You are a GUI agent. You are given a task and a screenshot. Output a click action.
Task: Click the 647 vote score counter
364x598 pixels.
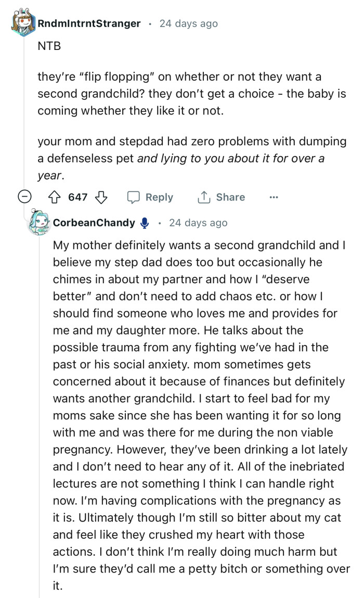pos(78,197)
